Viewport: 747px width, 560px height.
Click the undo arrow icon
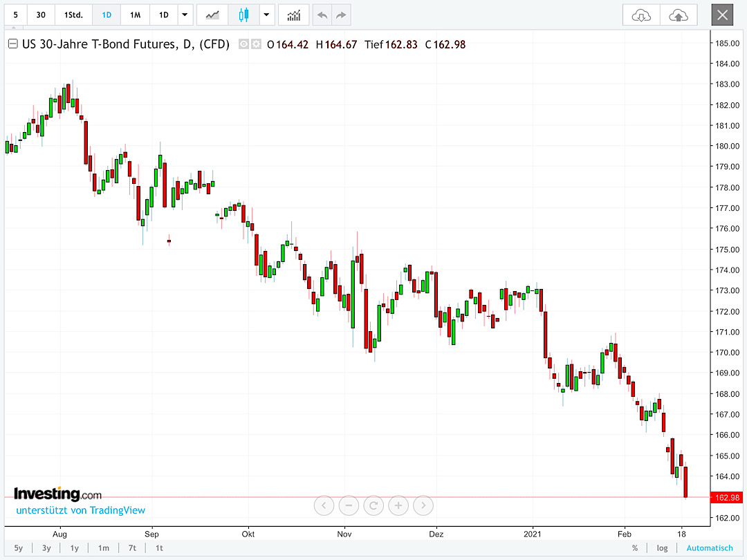(x=322, y=15)
